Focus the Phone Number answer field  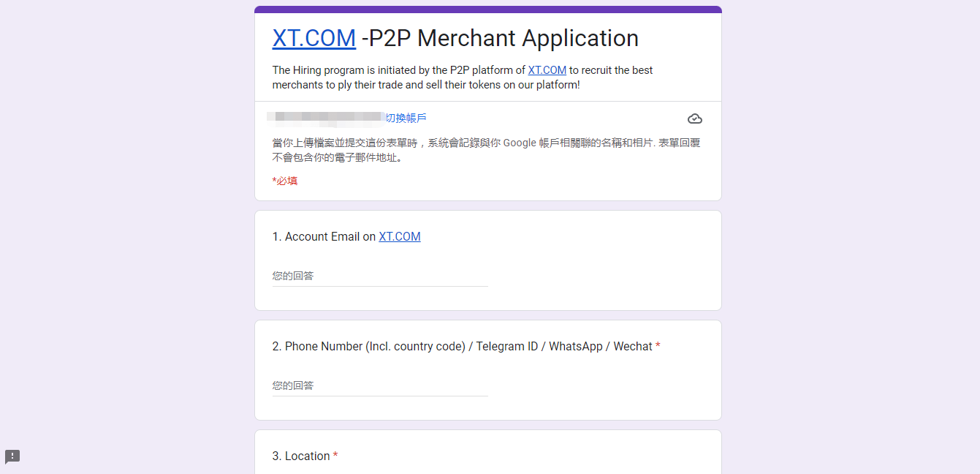pyautogui.click(x=380, y=385)
